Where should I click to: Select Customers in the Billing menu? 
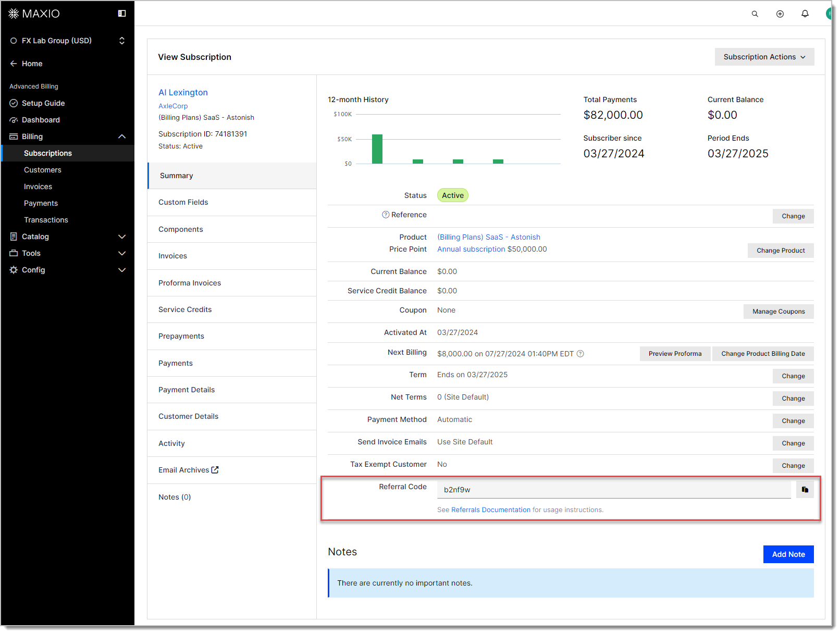(x=42, y=170)
